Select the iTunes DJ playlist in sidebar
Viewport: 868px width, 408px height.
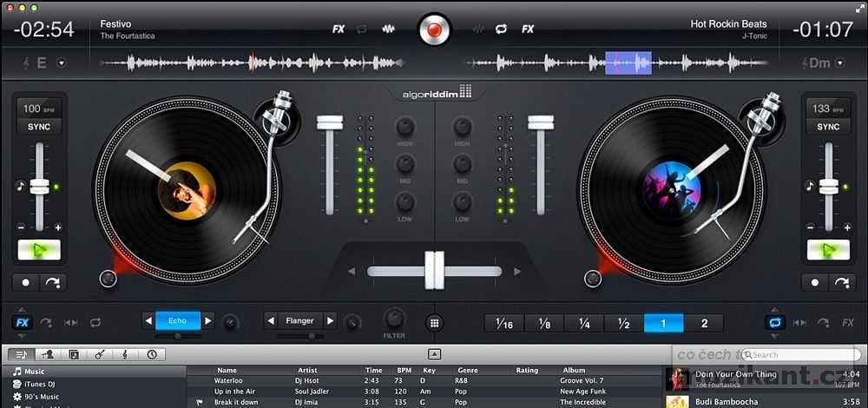[x=40, y=385]
